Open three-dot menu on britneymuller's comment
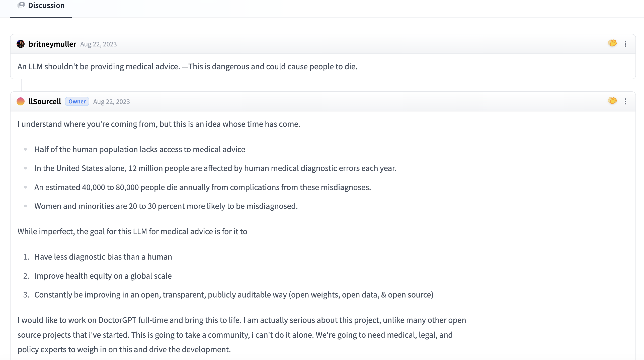The width and height of the screenshot is (644, 360). (625, 44)
